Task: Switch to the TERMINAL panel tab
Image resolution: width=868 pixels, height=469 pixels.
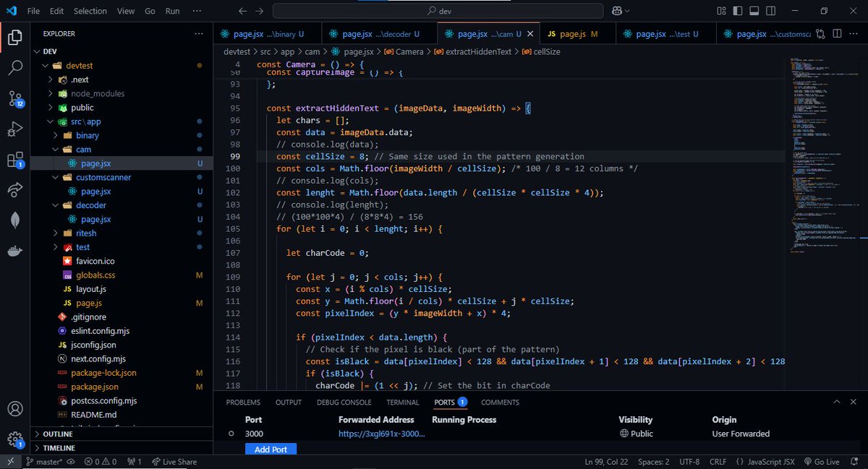Action: click(x=403, y=403)
